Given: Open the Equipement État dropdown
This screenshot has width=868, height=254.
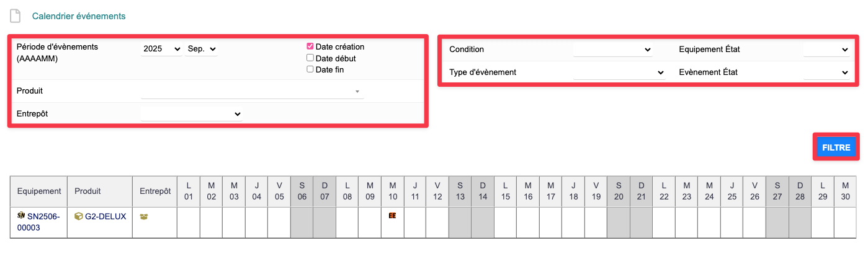Looking at the screenshot, I should tap(826, 50).
